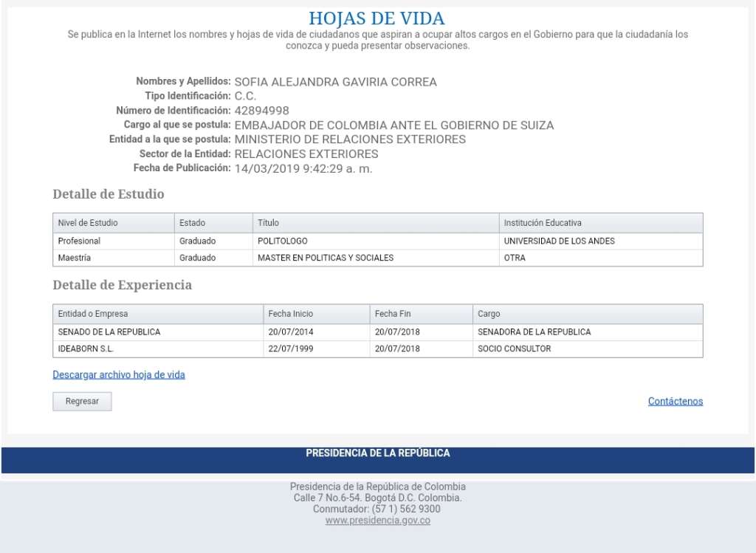Image resolution: width=756 pixels, height=553 pixels.
Task: Click the Conmutador: (57 1) 562 9300 text
Action: click(377, 509)
